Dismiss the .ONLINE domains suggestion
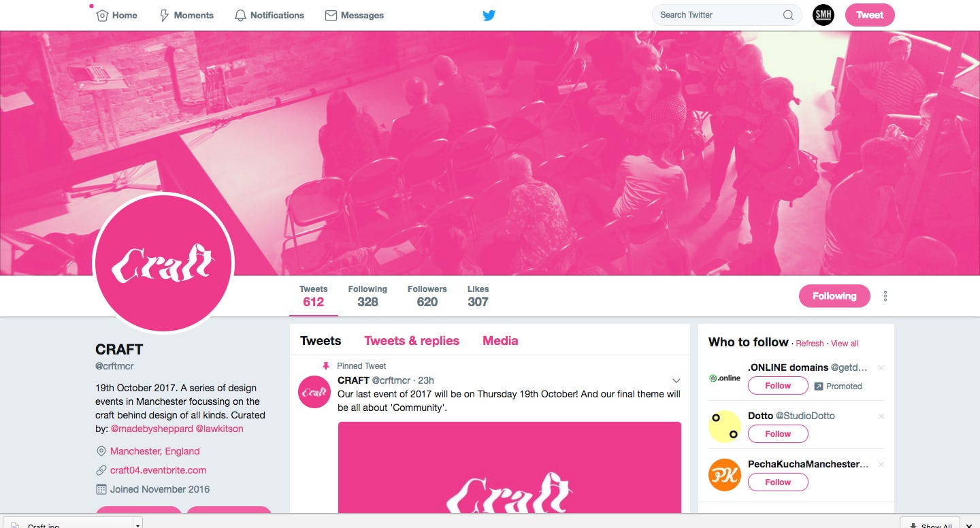Image resolution: width=980 pixels, height=528 pixels. click(881, 368)
